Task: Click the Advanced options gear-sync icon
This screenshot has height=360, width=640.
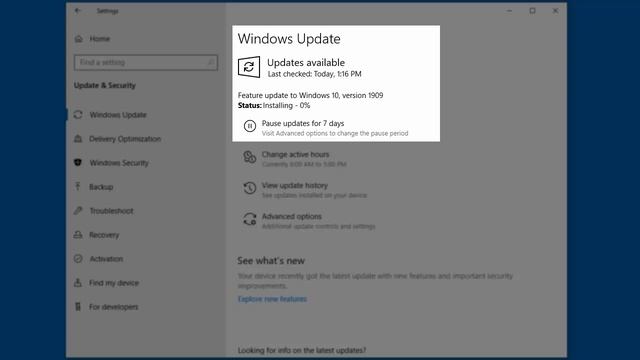Action: point(250,219)
